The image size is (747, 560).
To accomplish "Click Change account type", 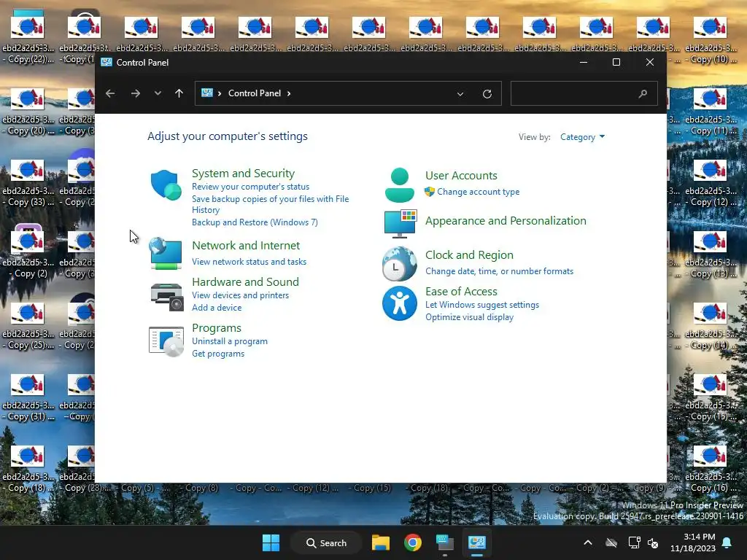I will click(x=479, y=192).
